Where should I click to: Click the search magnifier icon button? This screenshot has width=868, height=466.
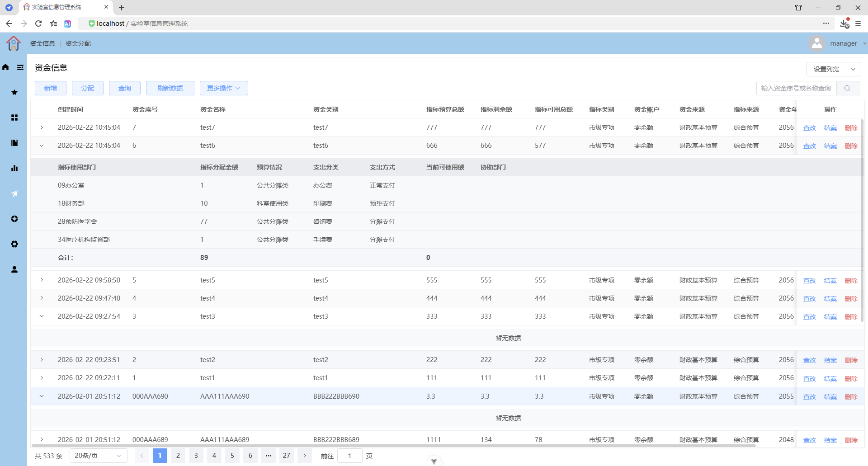pyautogui.click(x=848, y=88)
